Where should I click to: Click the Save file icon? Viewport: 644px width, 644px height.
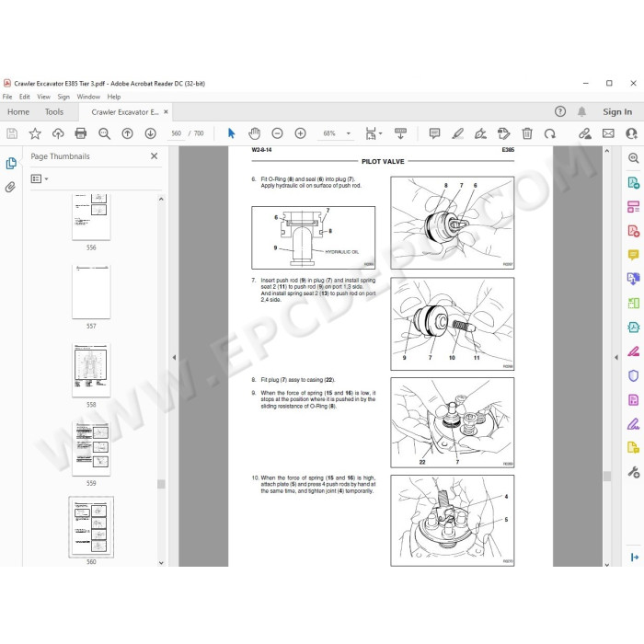click(12, 133)
